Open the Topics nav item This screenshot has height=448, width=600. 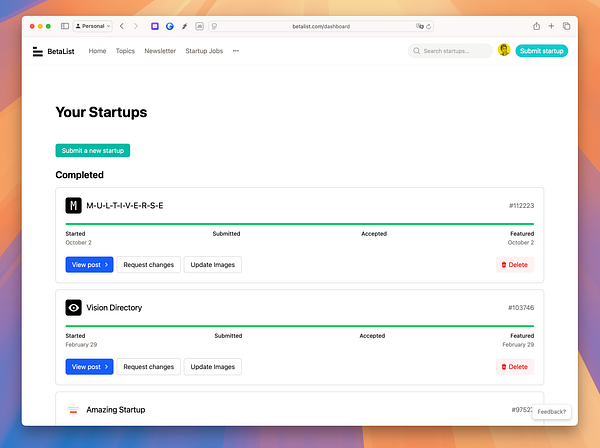125,51
